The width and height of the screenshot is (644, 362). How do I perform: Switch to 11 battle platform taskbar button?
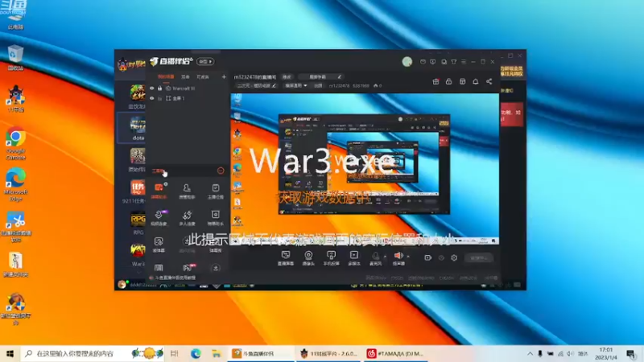[328, 353]
